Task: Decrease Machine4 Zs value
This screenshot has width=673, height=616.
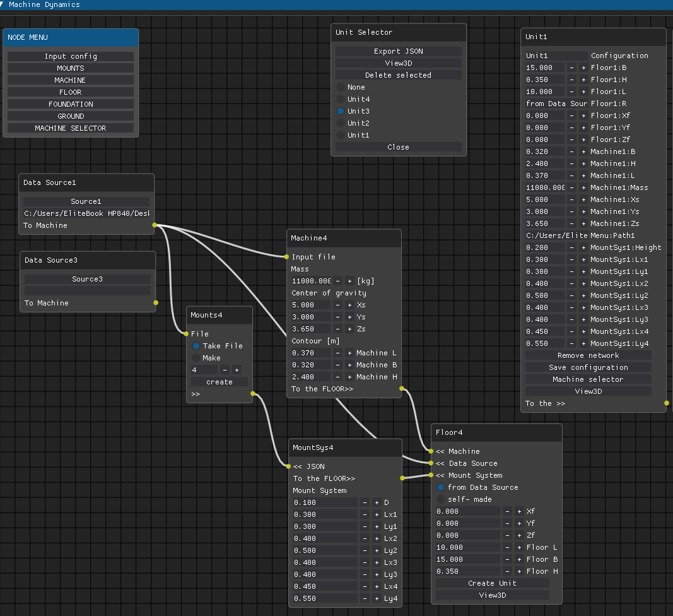Action: click(338, 329)
